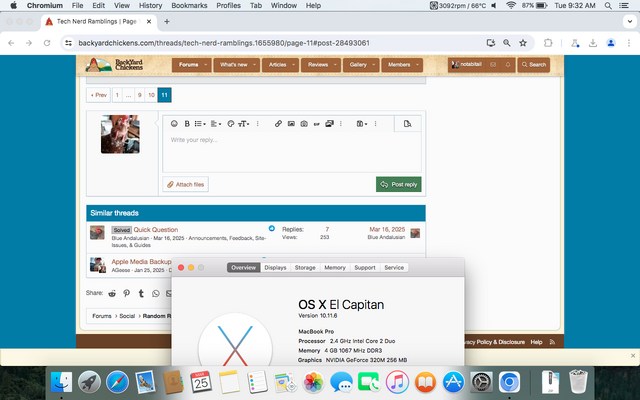Open the Members nav menu
This screenshot has width=640, height=400.
[399, 64]
